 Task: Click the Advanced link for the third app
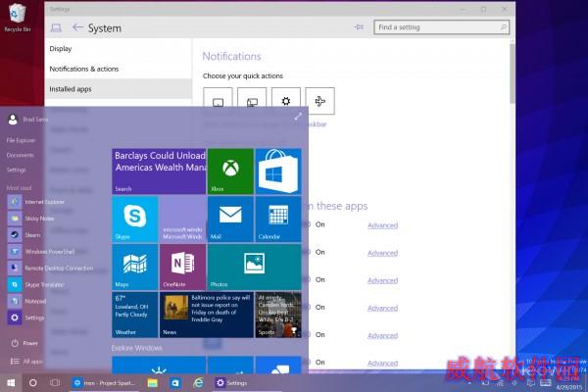tap(382, 280)
